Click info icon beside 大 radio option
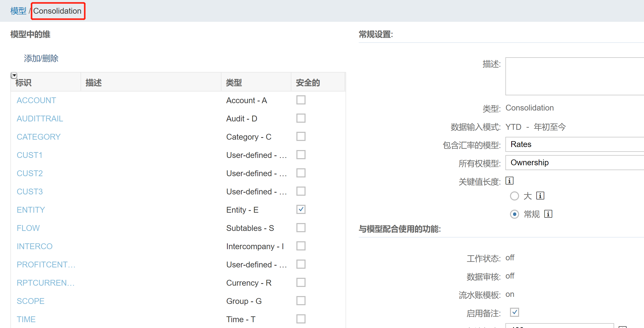 [540, 196]
